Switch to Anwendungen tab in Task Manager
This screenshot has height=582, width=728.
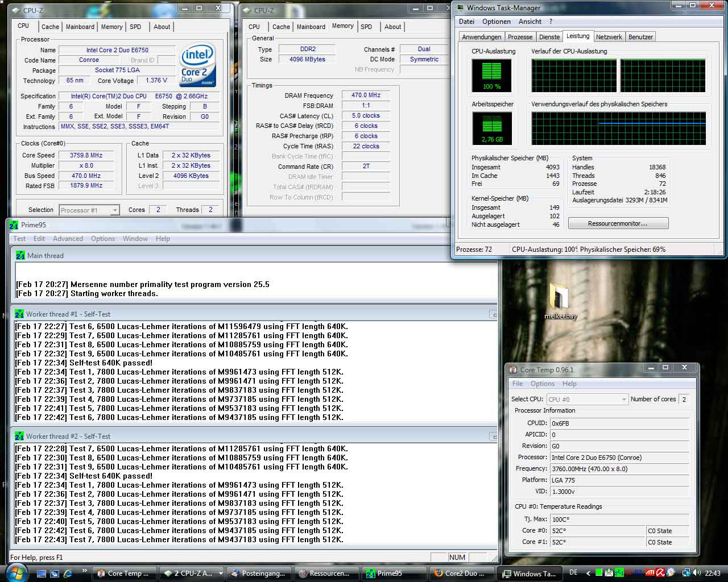[x=482, y=37]
